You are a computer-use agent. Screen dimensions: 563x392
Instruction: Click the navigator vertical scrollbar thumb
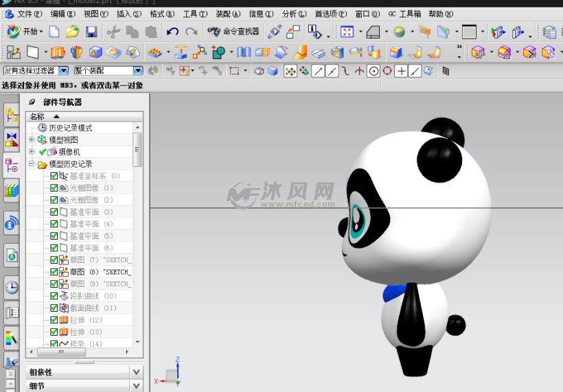[137, 150]
